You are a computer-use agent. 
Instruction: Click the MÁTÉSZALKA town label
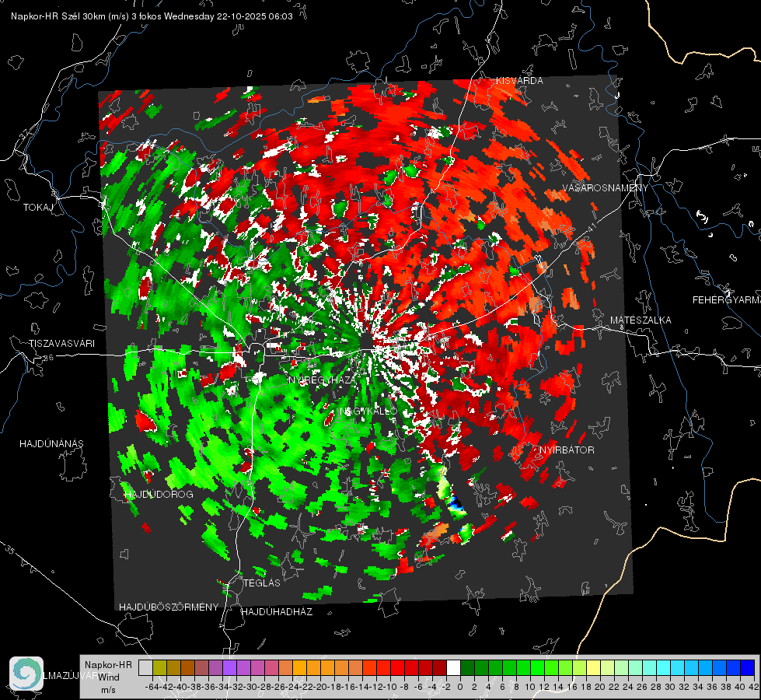tap(641, 320)
